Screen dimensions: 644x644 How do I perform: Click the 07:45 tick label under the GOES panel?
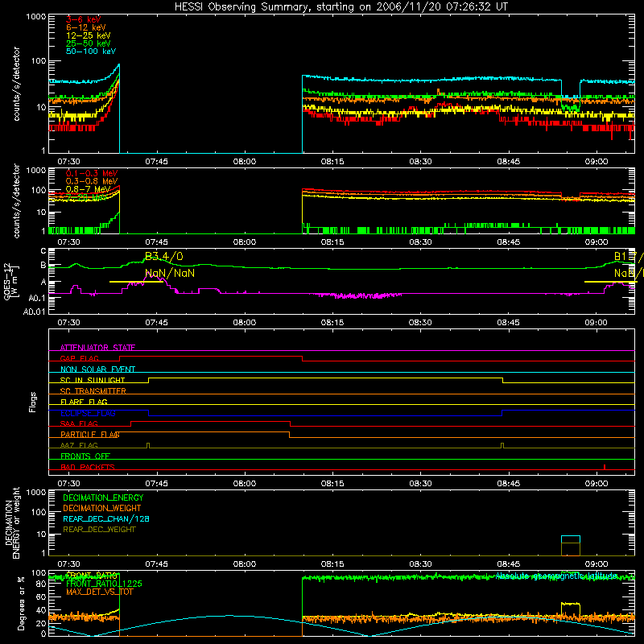pyautogui.click(x=156, y=323)
